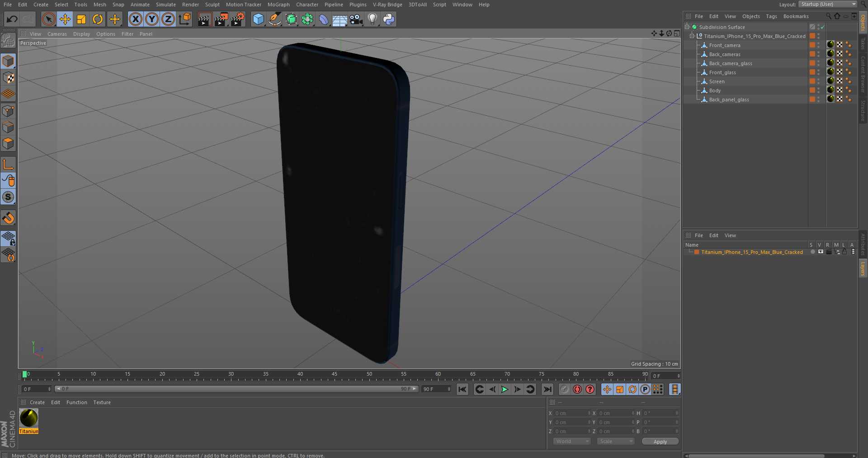Switch to Texture mode
The height and width of the screenshot is (458, 868).
(x=8, y=77)
